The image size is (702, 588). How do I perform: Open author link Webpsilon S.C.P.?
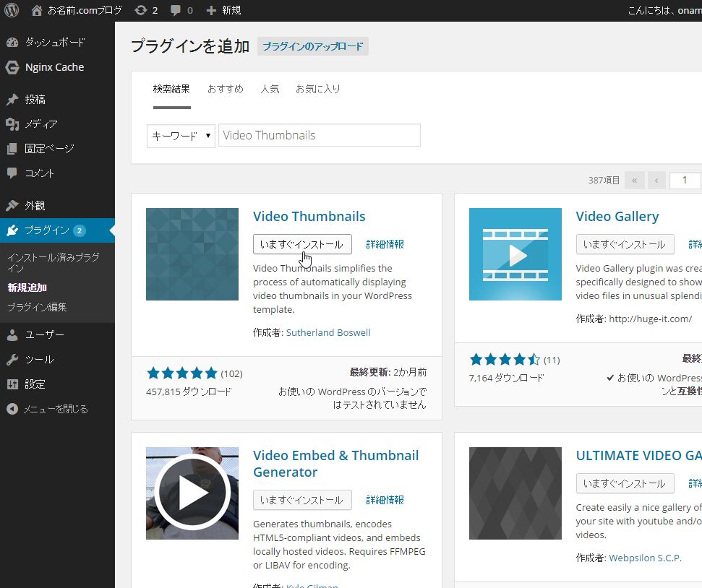(x=645, y=558)
